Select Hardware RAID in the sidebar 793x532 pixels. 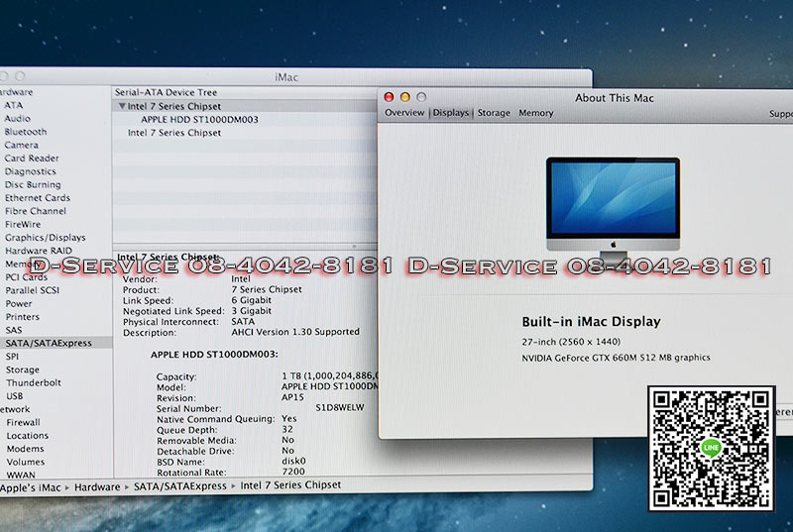tap(39, 251)
